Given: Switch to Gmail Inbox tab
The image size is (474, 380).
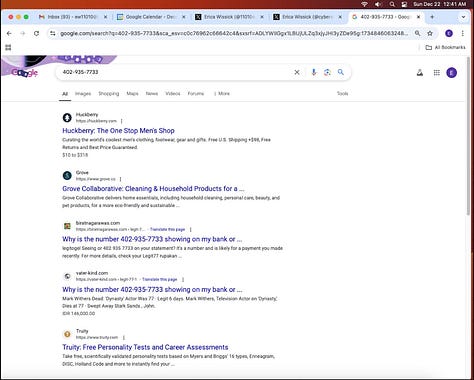Looking at the screenshot, I should click(x=68, y=17).
